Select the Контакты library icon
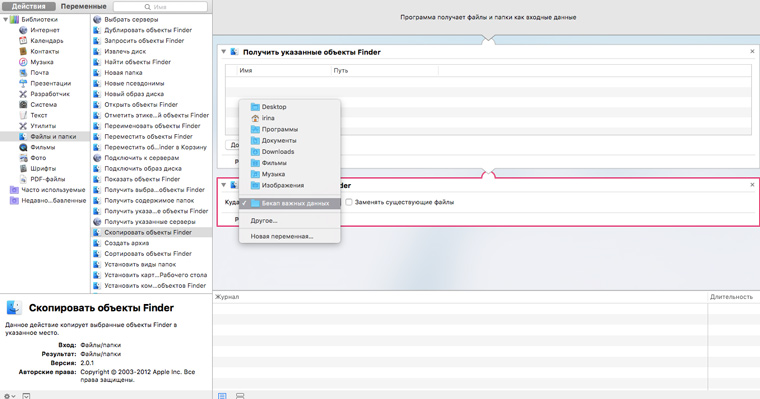 [x=23, y=51]
